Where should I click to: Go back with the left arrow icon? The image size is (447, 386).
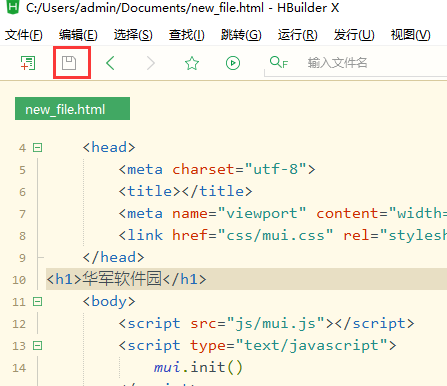tap(110, 63)
